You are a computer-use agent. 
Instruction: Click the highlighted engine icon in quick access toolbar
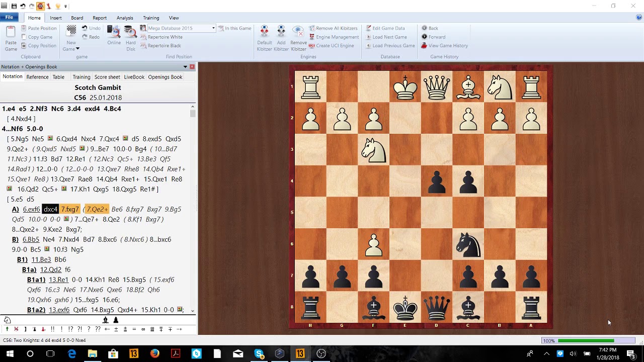(40, 6)
